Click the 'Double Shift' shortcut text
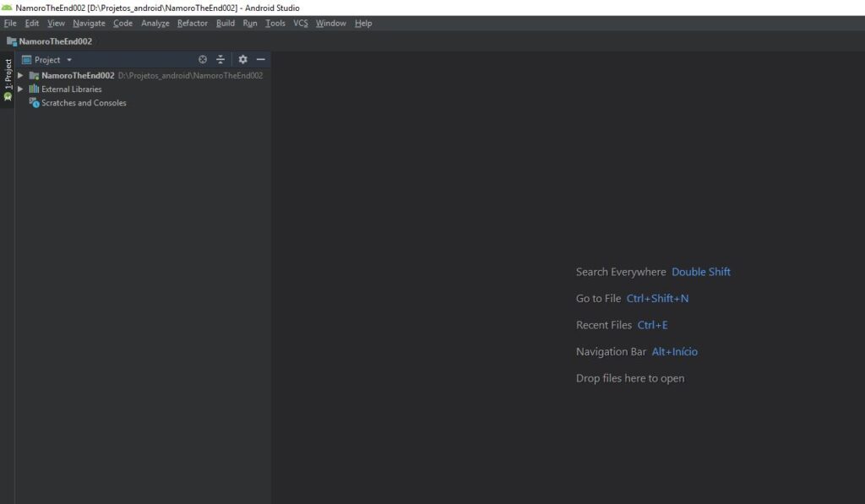This screenshot has width=865, height=504. pyautogui.click(x=700, y=272)
